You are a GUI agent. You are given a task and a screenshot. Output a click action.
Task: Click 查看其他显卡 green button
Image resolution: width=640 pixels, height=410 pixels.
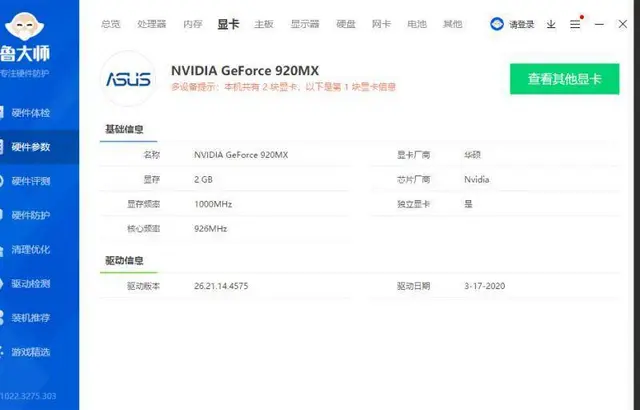[564, 79]
